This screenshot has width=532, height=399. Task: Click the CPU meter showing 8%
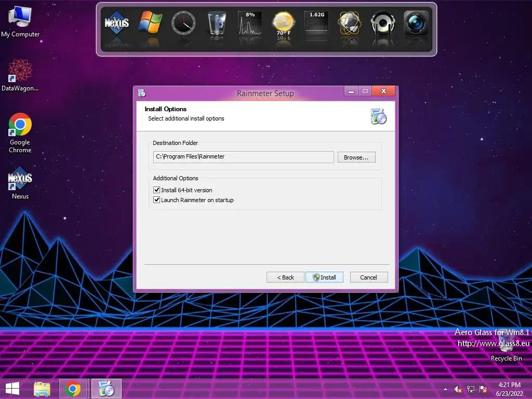[x=250, y=23]
